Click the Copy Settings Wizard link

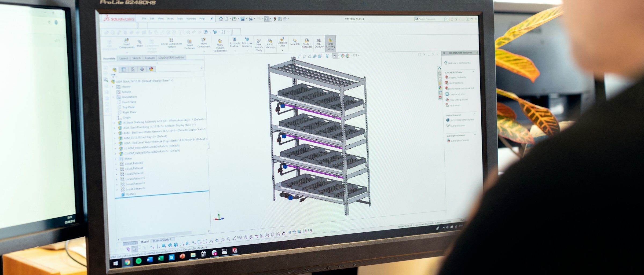(x=457, y=100)
